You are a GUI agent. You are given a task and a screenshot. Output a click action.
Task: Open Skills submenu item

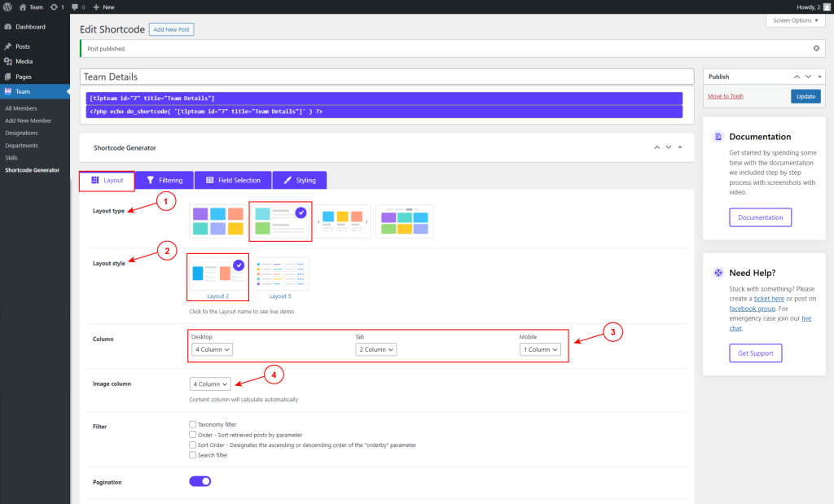point(11,158)
